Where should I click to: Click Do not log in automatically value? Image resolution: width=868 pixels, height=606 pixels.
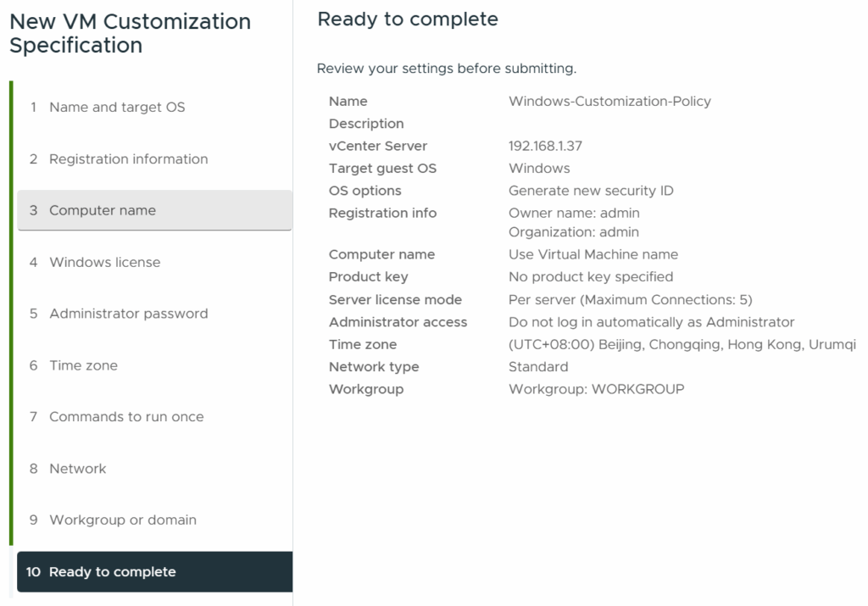click(x=652, y=322)
